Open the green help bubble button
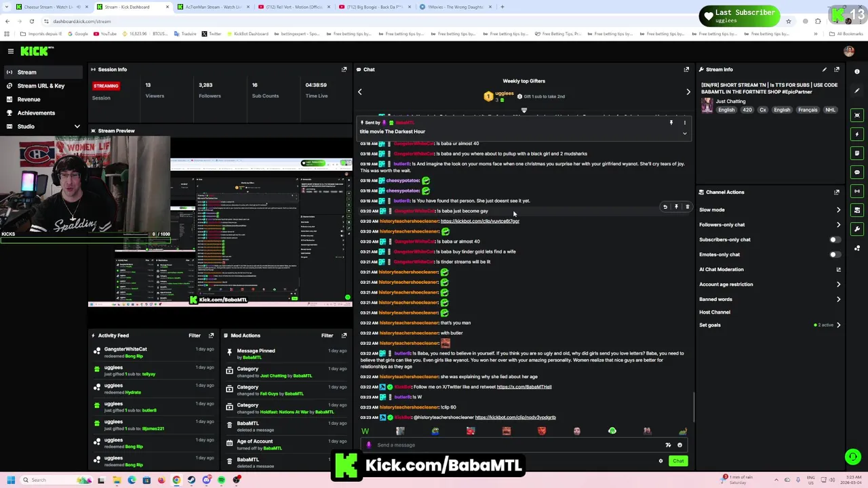Image resolution: width=868 pixels, height=488 pixels. pos(852,457)
